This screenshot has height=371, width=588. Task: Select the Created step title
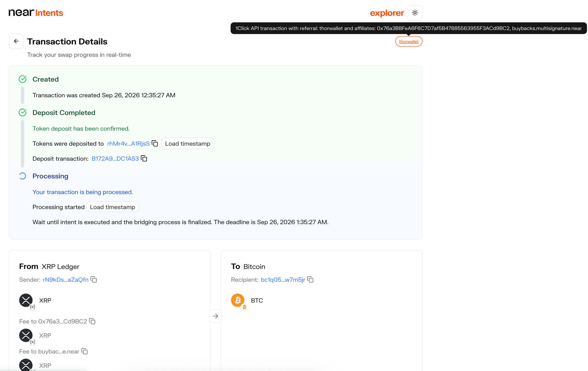click(x=46, y=79)
